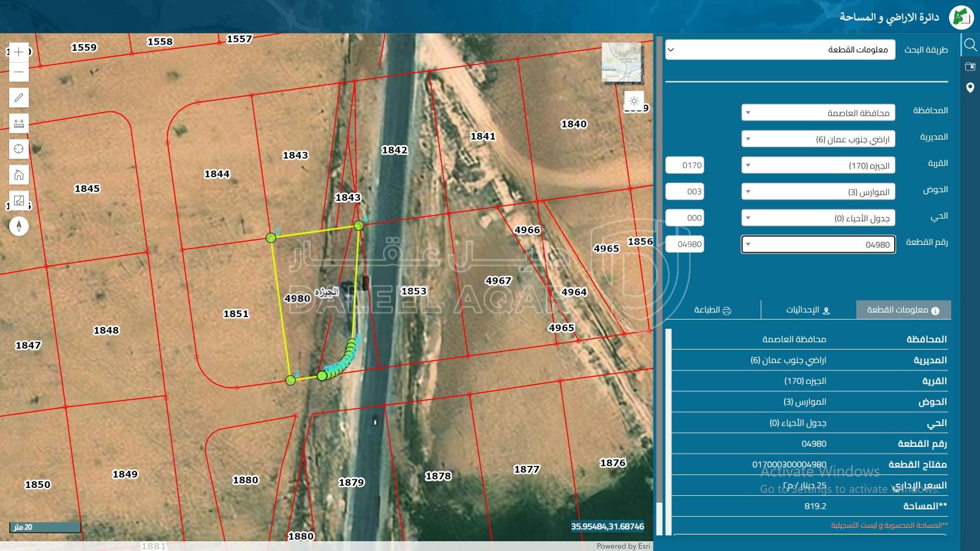Open the governorate (المحافظة) dropdown
This screenshot has width=980, height=551.
click(x=818, y=113)
